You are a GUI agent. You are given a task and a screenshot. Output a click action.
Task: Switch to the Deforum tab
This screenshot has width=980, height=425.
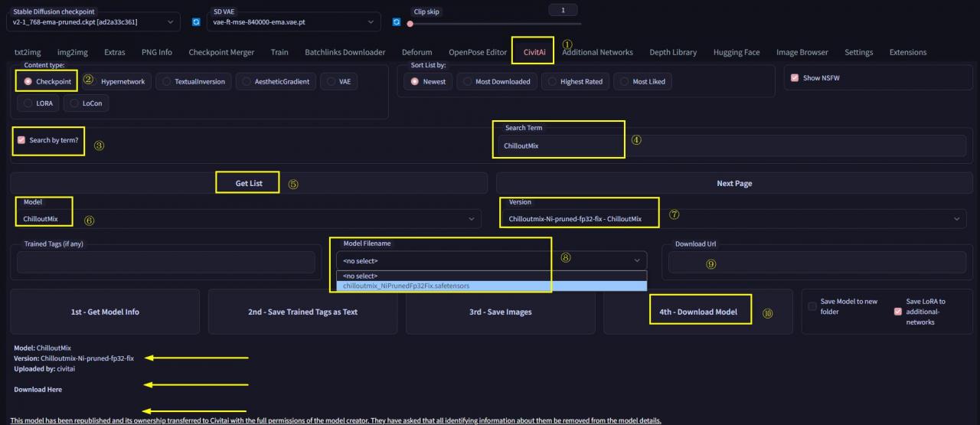[x=417, y=52]
